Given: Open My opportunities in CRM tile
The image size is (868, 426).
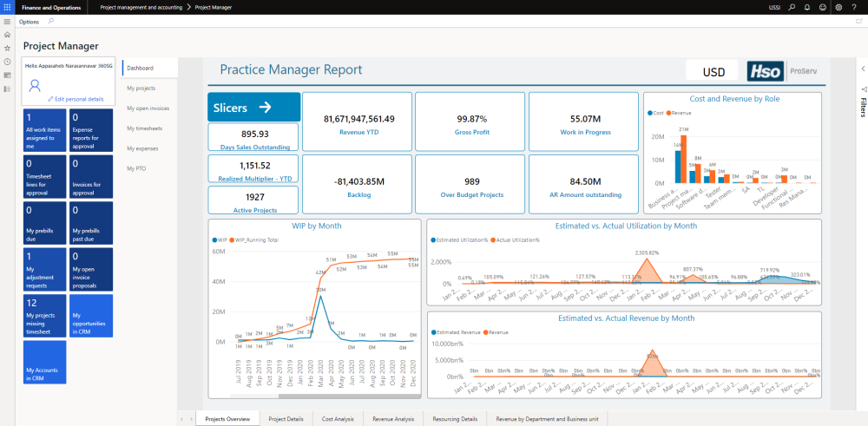Looking at the screenshot, I should point(91,315).
